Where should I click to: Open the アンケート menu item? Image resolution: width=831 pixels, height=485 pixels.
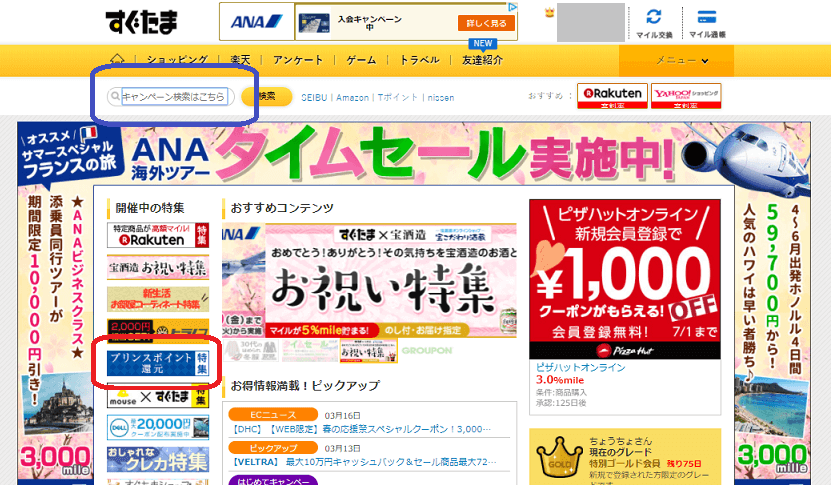pyautogui.click(x=298, y=60)
